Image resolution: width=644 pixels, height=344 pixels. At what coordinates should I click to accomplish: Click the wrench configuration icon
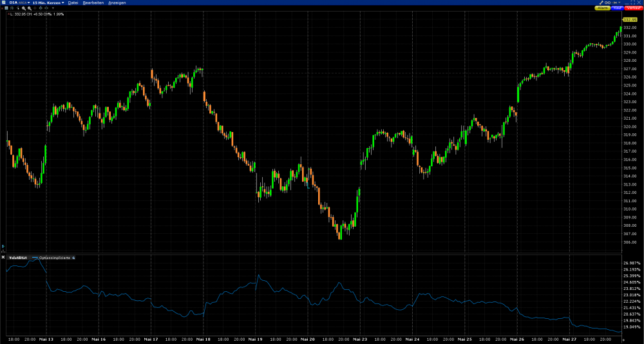601,3
